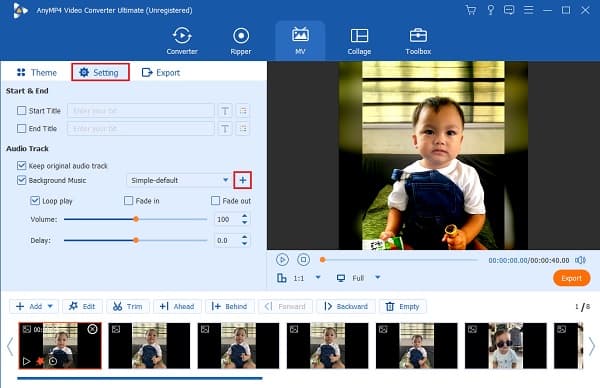Expand the Add dropdown arrow
The width and height of the screenshot is (600, 388).
(51, 306)
